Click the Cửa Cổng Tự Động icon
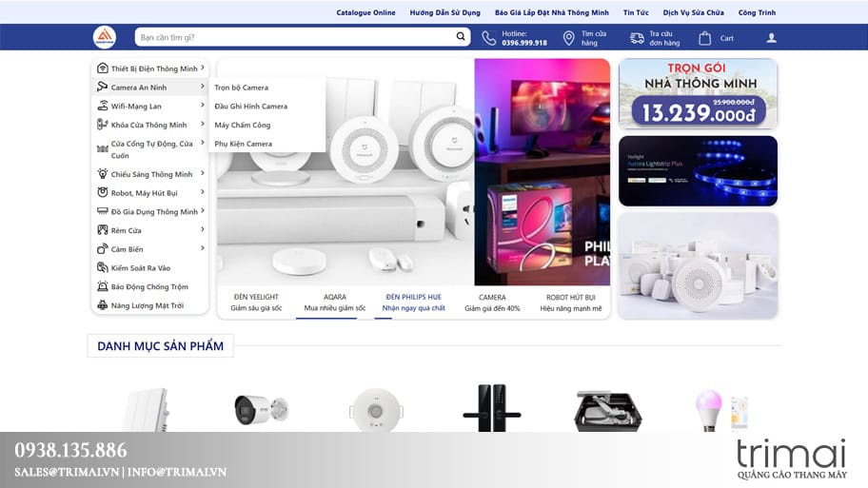The image size is (868, 488). tap(103, 148)
